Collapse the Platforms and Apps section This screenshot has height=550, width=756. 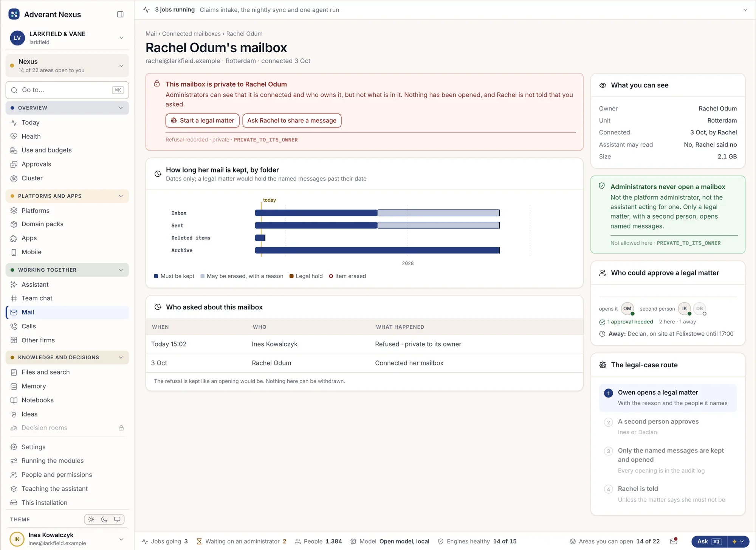[67, 196]
